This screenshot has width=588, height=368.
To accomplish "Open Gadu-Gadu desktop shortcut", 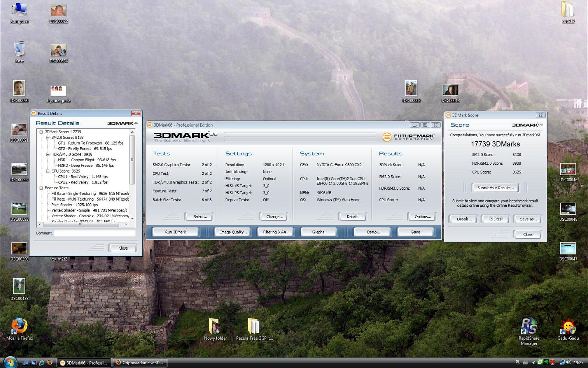I will 568,329.
